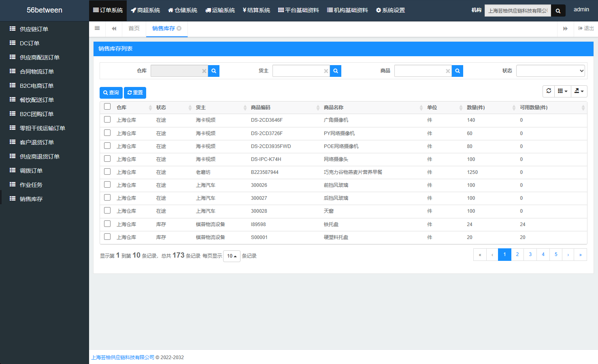This screenshot has height=364, width=598.
Task: Open 供应商退货订单 in the sidebar
Action: [x=45, y=157]
